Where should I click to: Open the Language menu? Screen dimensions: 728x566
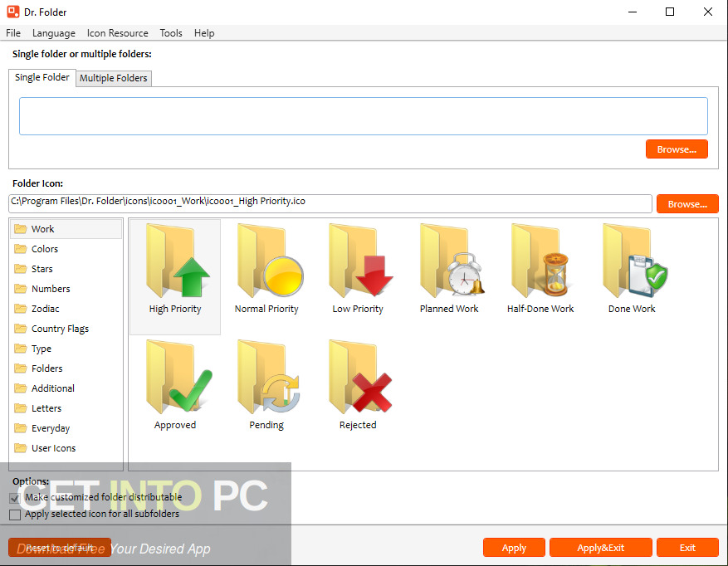54,33
